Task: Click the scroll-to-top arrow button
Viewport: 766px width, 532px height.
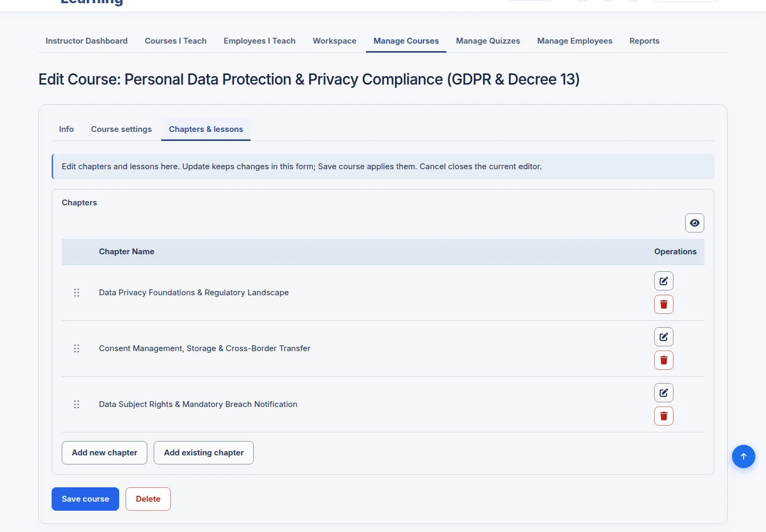Action: (744, 456)
